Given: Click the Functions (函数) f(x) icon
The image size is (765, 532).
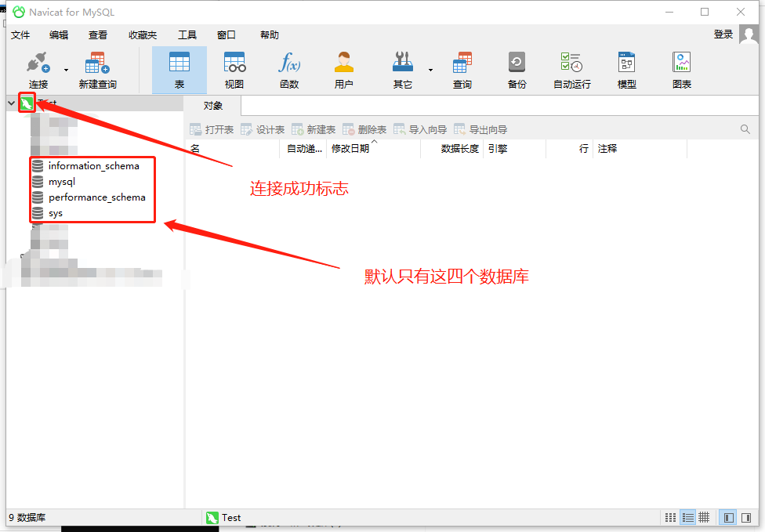Looking at the screenshot, I should point(288,68).
